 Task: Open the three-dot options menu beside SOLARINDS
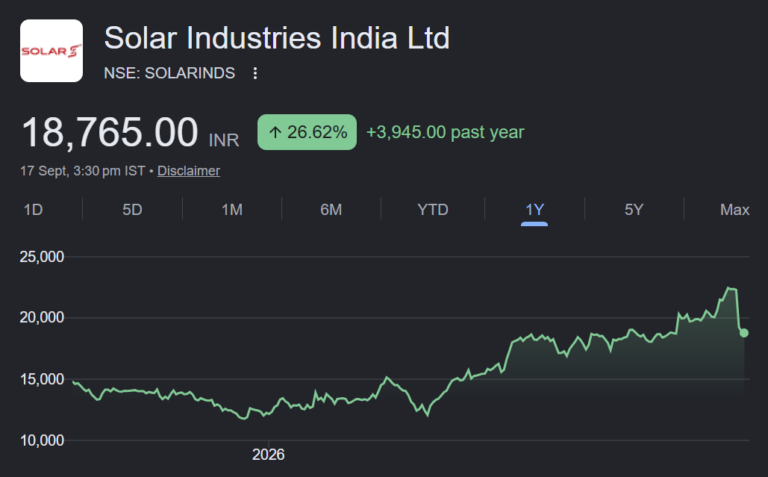(255, 73)
